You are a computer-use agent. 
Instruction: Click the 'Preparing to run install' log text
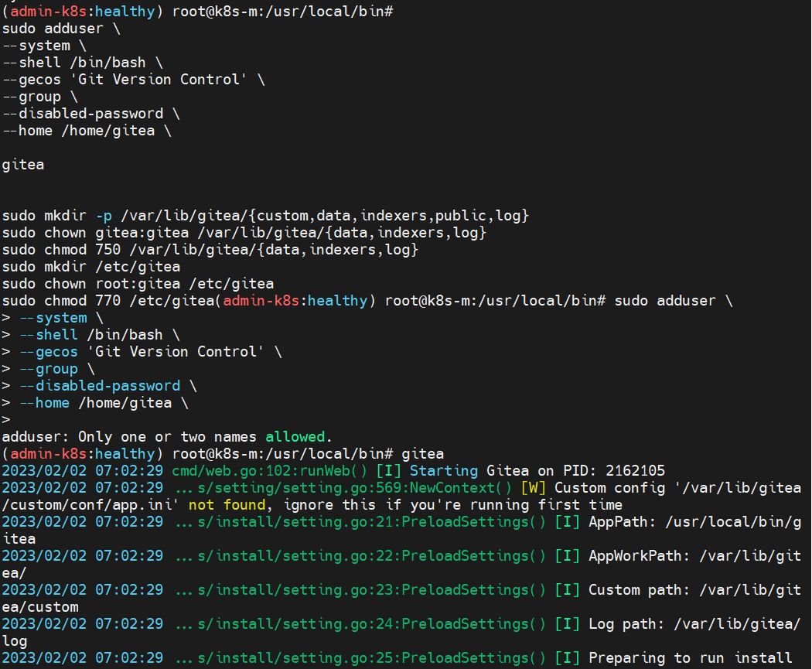click(x=691, y=658)
